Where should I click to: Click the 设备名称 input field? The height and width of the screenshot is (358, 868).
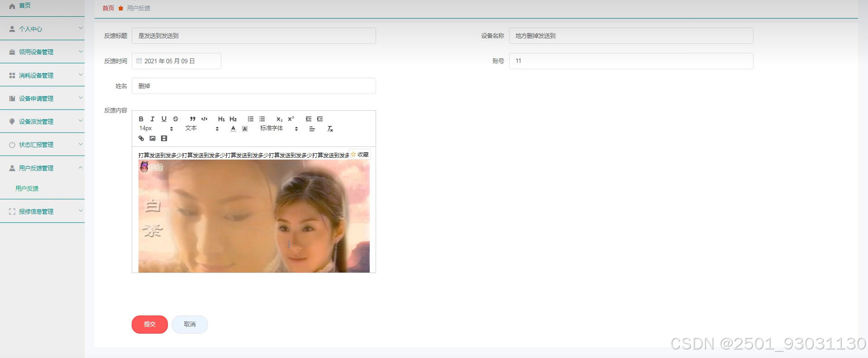point(631,36)
